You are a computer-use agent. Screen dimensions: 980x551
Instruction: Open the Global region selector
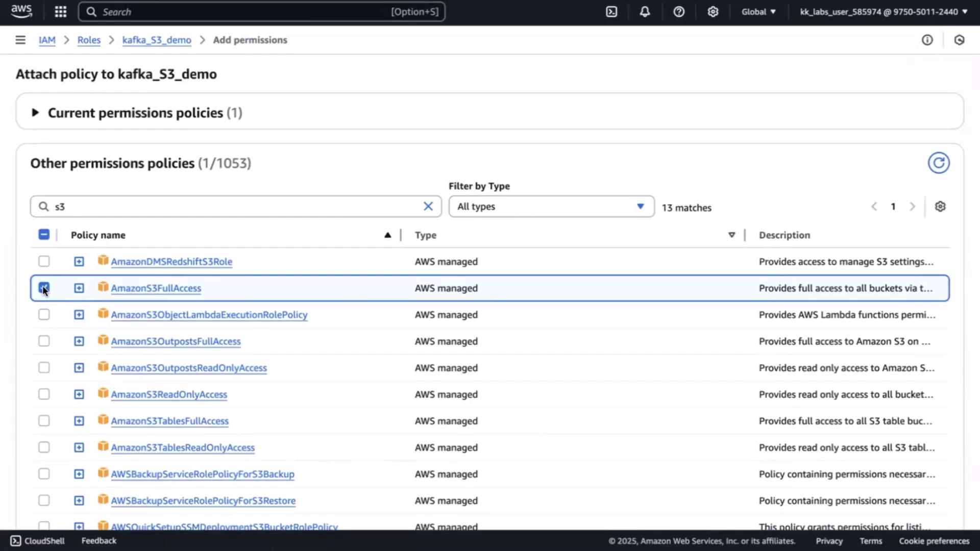(x=758, y=12)
